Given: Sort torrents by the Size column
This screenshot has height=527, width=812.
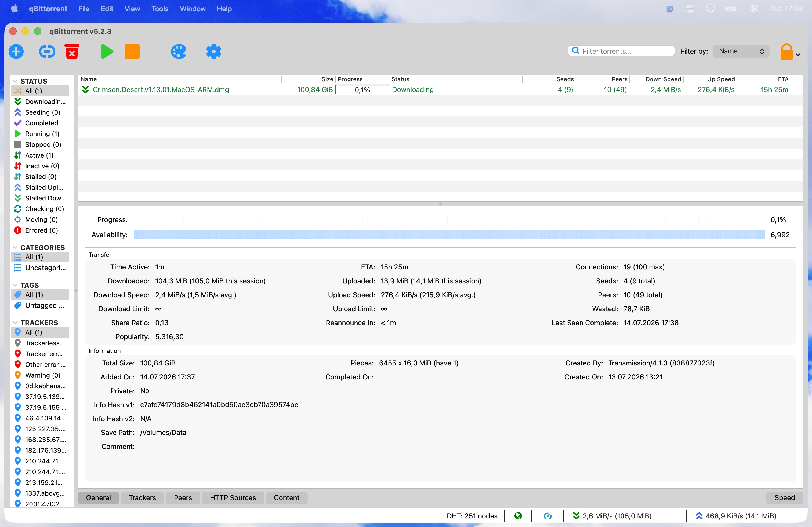Looking at the screenshot, I should [x=309, y=79].
